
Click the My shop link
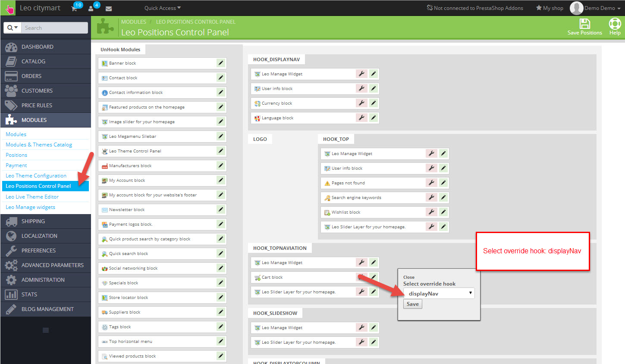[x=550, y=8]
